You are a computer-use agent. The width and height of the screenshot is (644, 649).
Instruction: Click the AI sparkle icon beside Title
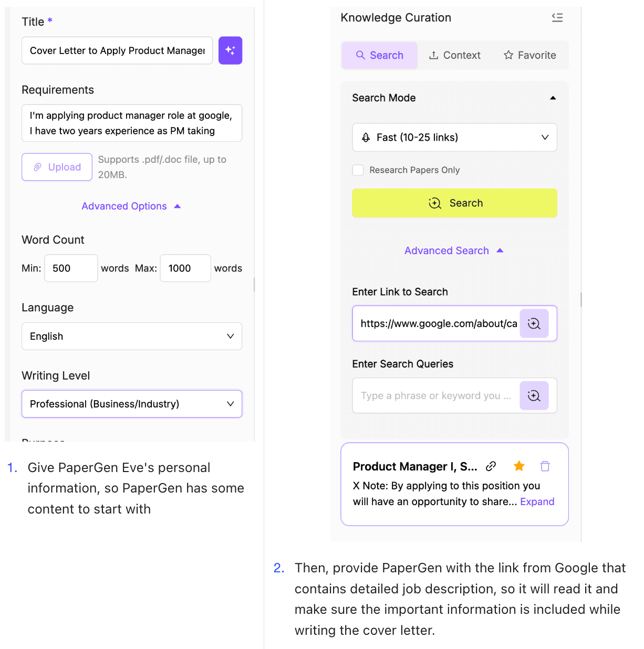click(x=230, y=50)
